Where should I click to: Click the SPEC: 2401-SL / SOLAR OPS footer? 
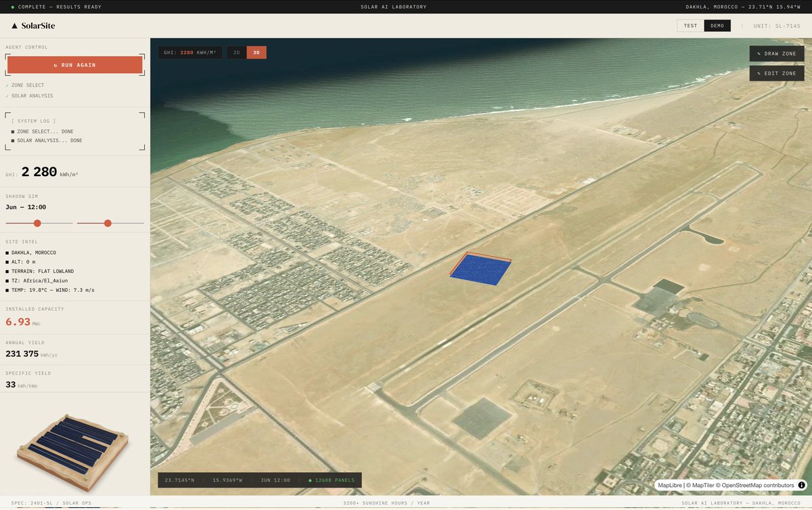click(x=51, y=503)
